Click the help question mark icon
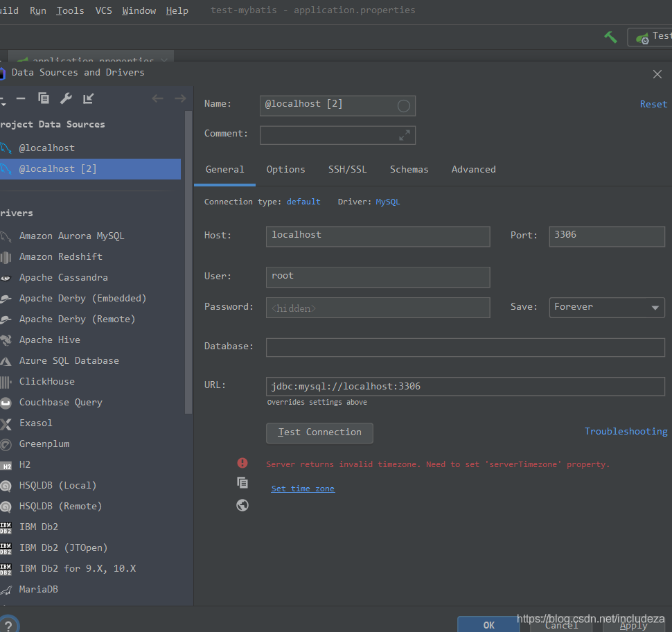This screenshot has height=632, width=672. [8, 624]
